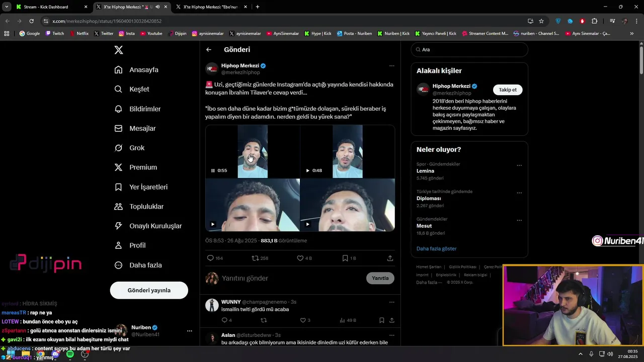
Task: Bookmark the main post with 1 B
Action: point(345,258)
